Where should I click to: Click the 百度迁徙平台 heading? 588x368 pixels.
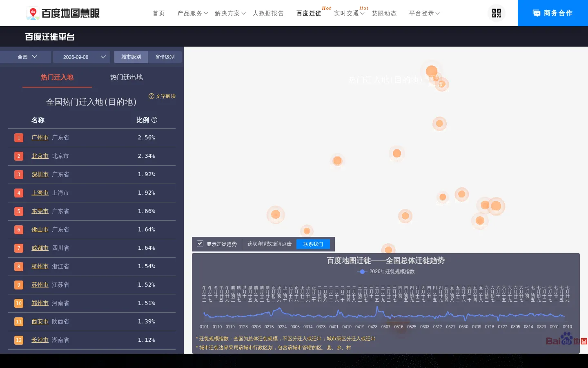click(x=50, y=37)
